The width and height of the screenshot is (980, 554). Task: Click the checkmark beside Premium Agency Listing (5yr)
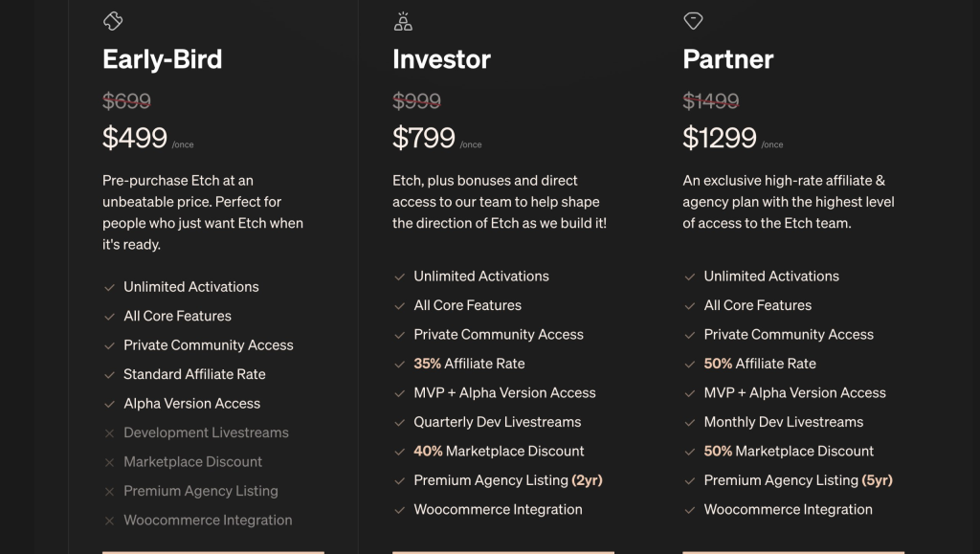tap(689, 481)
